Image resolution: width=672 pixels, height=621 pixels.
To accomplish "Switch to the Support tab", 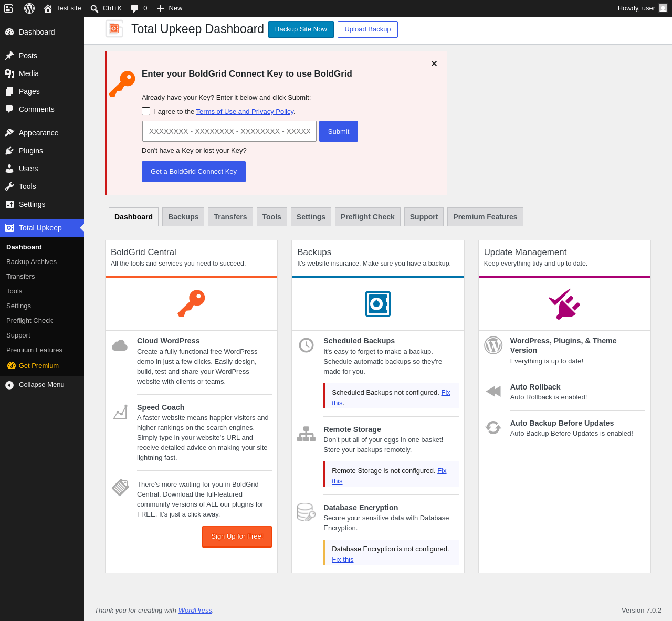I will click(x=424, y=217).
